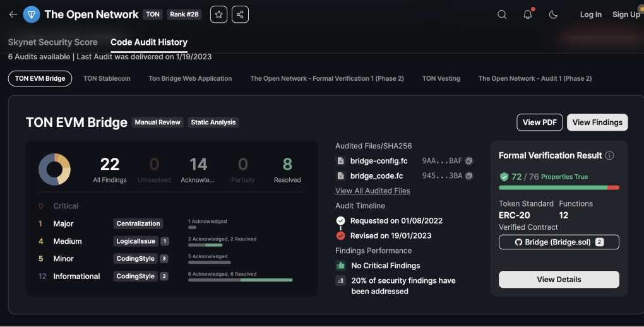Open the notifications bell
The width and height of the screenshot is (644, 327).
528,15
